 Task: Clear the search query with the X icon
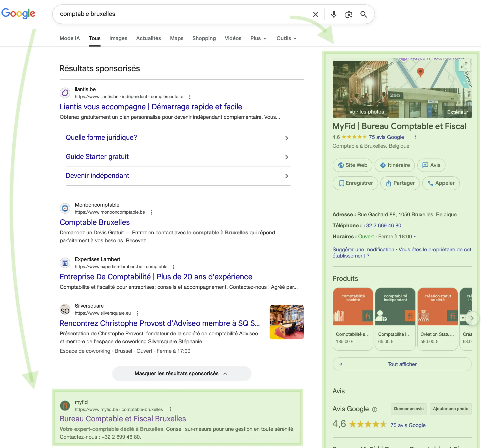315,14
